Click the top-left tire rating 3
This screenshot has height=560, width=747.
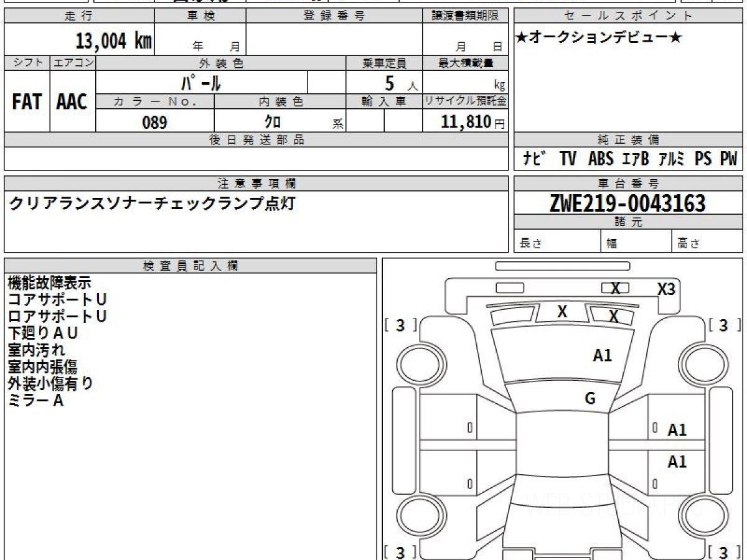[400, 325]
